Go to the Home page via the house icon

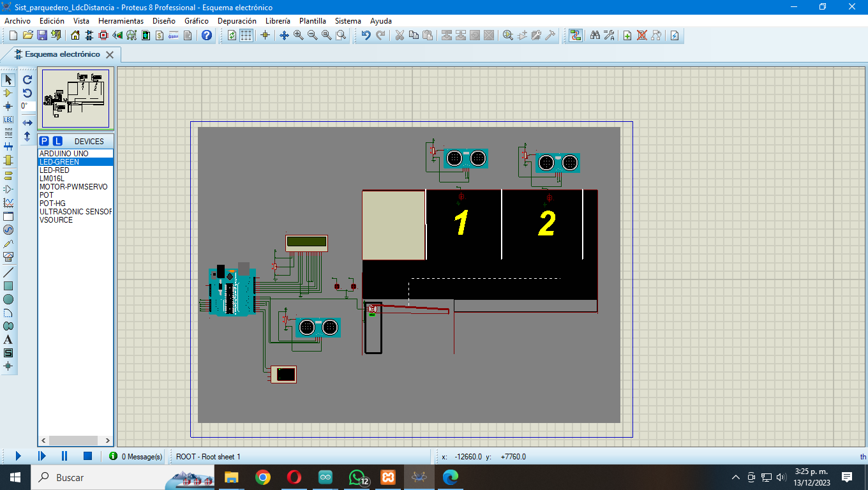tap(75, 35)
